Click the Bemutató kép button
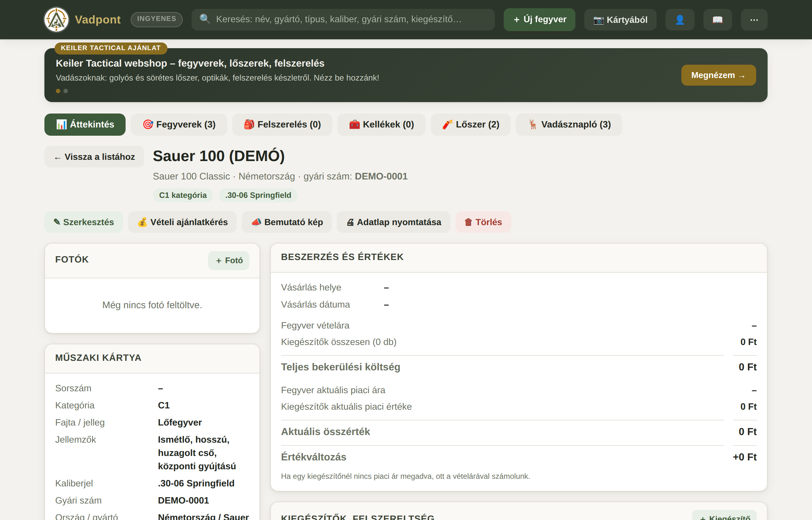 point(287,222)
